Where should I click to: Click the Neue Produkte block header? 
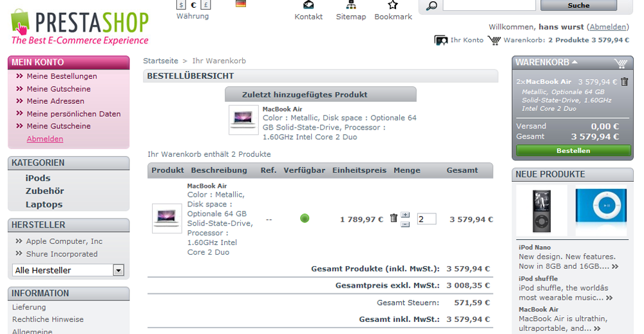pyautogui.click(x=573, y=174)
